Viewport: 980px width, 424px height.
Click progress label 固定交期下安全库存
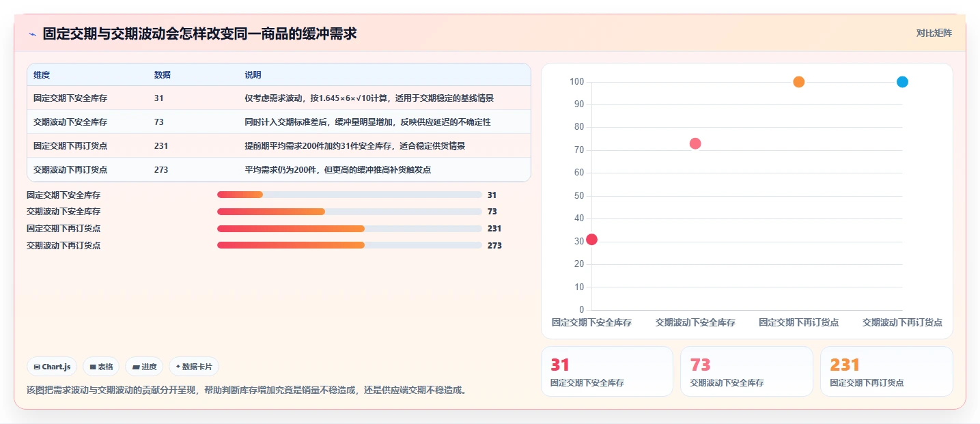click(64, 195)
